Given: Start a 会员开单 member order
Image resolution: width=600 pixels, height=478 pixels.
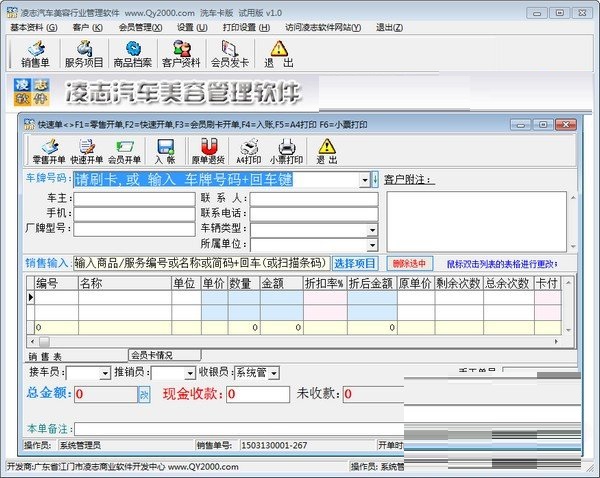Looking at the screenshot, I should [124, 152].
